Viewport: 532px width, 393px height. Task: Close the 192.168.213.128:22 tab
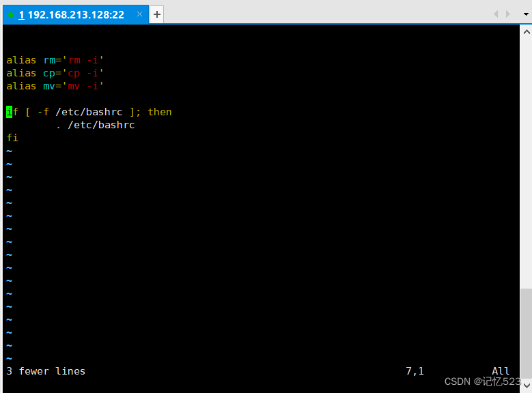pos(139,14)
